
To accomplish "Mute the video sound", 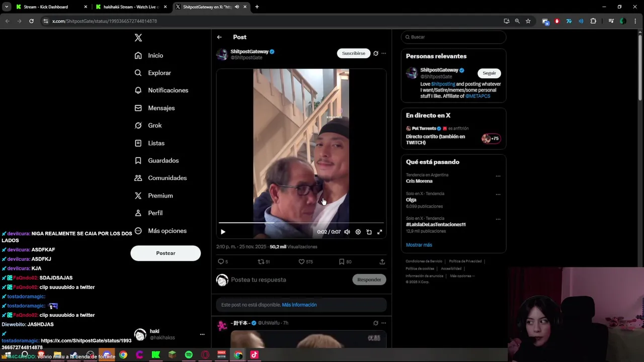I will (x=347, y=232).
